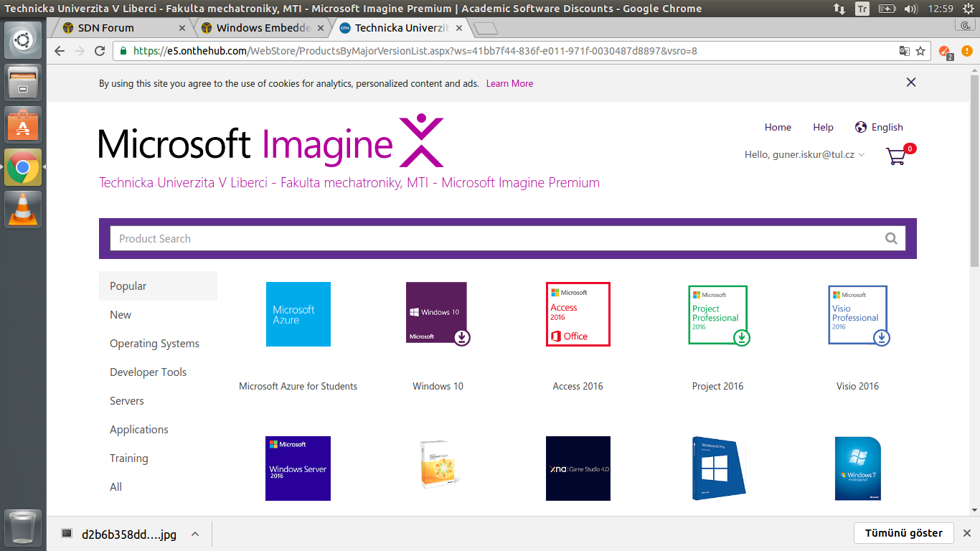This screenshot has height=551, width=980.
Task: Open the volume indicator in the top panel
Action: [x=912, y=9]
